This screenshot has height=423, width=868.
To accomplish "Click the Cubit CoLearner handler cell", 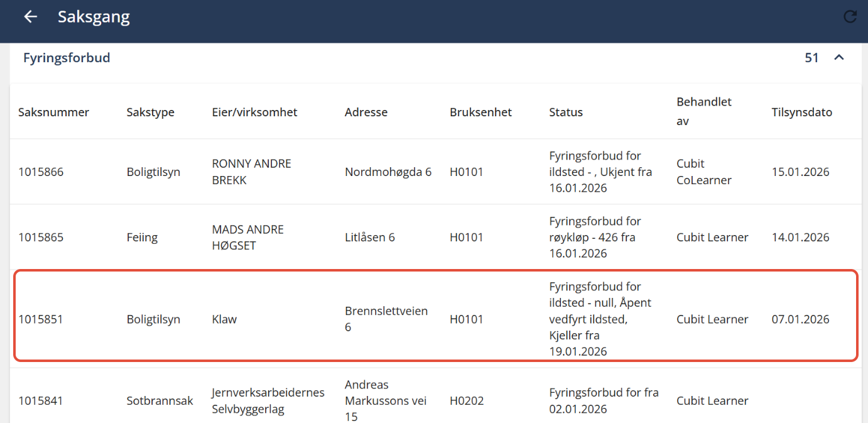I will 704,172.
